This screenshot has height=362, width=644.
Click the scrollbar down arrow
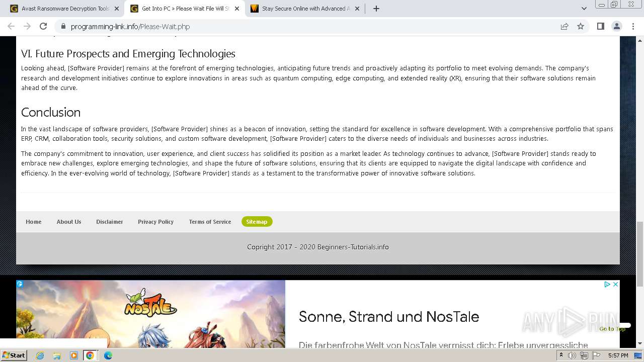[x=640, y=344]
